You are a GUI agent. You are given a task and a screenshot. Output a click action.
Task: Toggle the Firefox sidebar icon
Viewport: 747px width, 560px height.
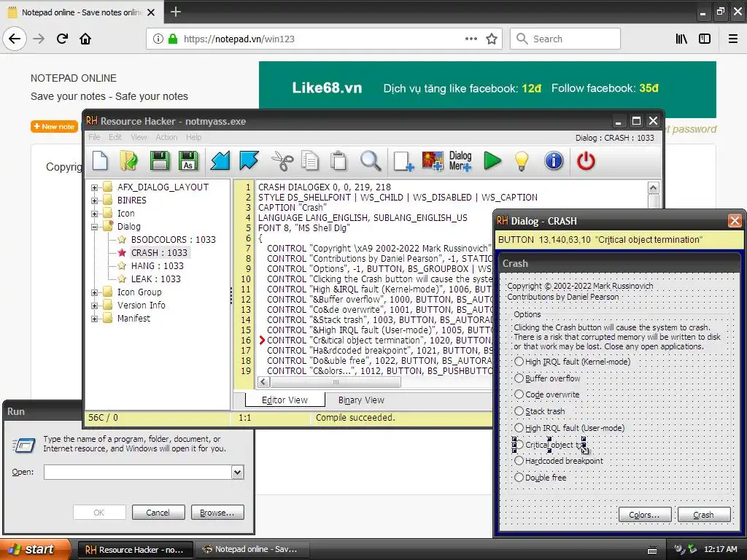[x=705, y=39]
